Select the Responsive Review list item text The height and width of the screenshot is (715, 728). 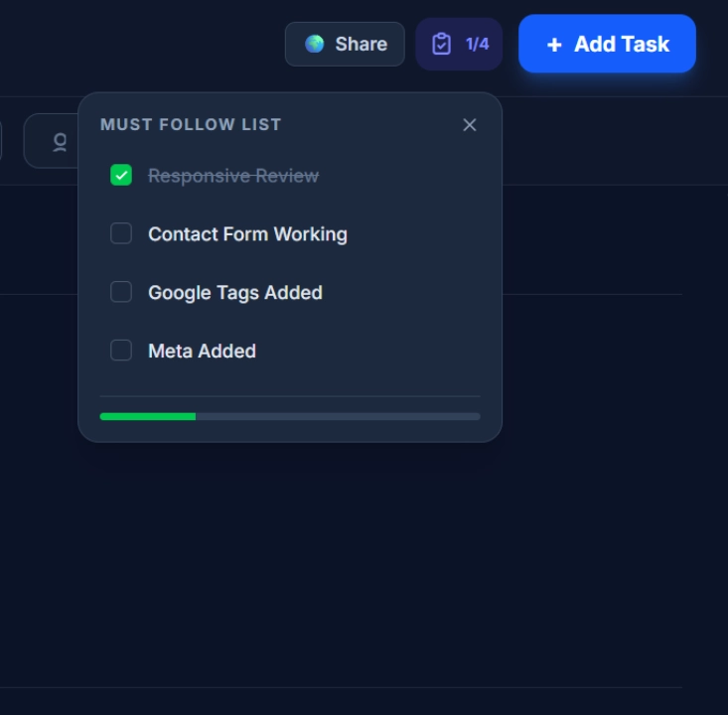(x=233, y=176)
